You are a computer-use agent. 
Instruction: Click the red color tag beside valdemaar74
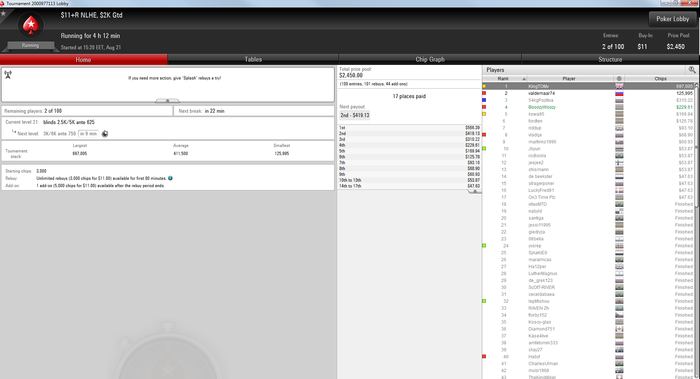pyautogui.click(x=484, y=93)
